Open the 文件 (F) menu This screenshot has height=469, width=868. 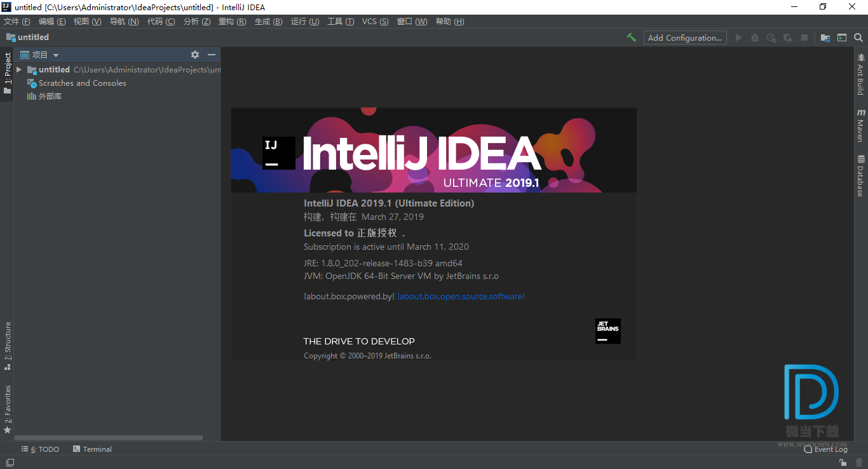(17, 22)
